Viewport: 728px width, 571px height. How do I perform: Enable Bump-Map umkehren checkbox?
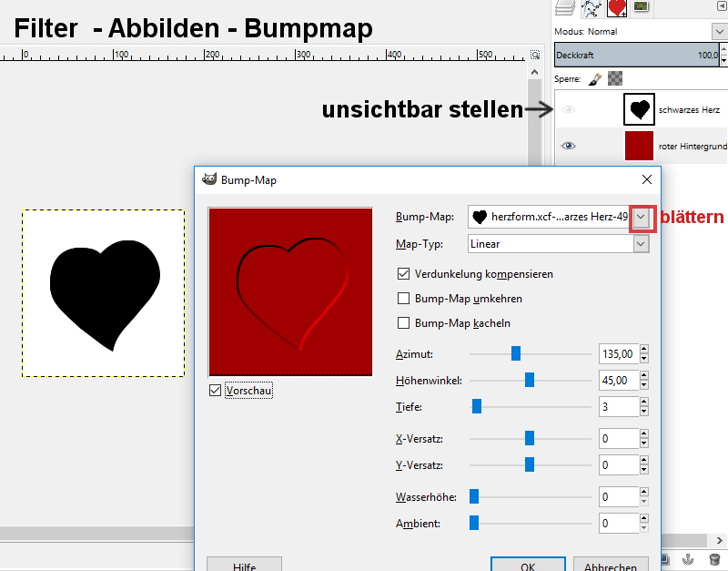tap(403, 299)
